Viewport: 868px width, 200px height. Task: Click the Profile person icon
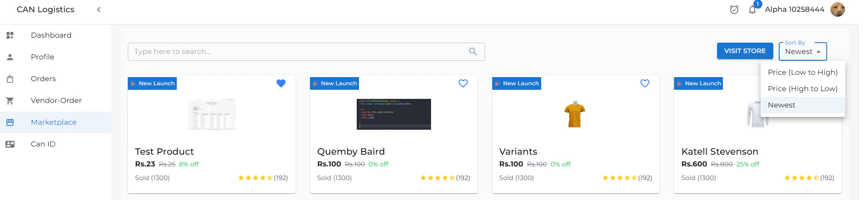click(10, 57)
